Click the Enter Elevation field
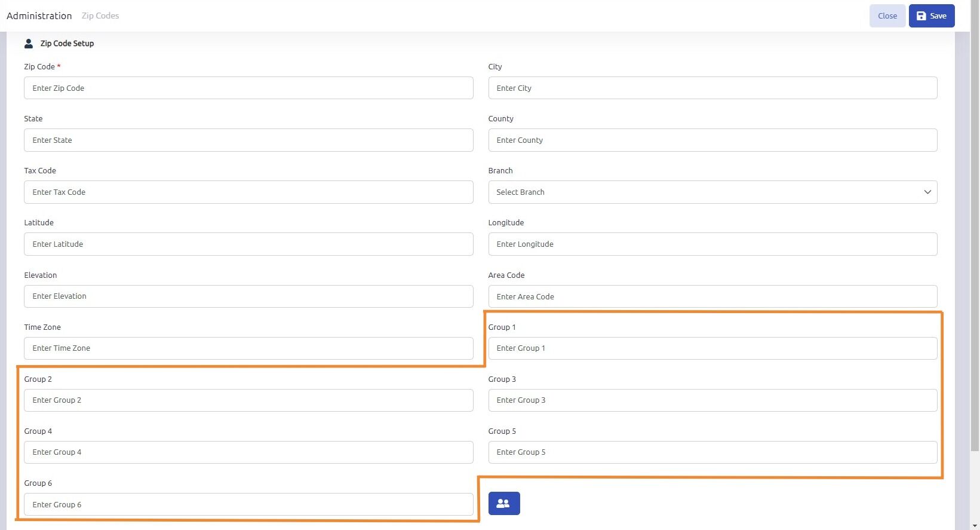The height and width of the screenshot is (530, 980). pos(248,296)
